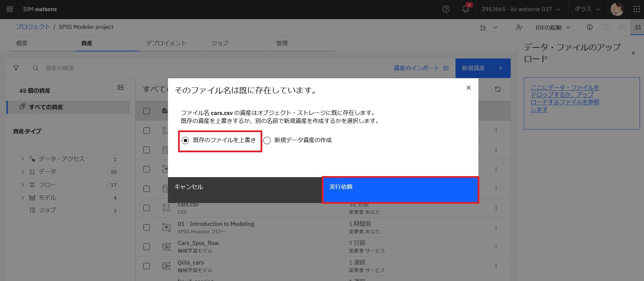This screenshot has height=281, width=644.
Task: Open the account 2953665 - itz-watsonx-037 dropdown
Action: point(521,9)
